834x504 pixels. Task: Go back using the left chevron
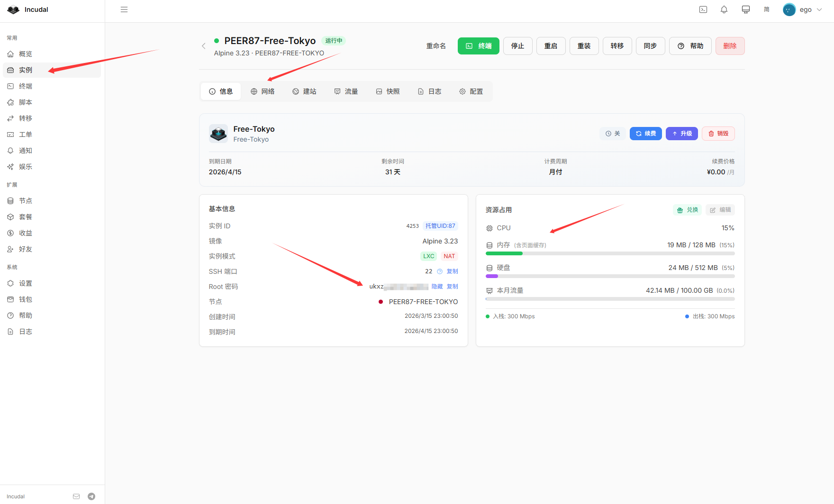click(x=204, y=46)
